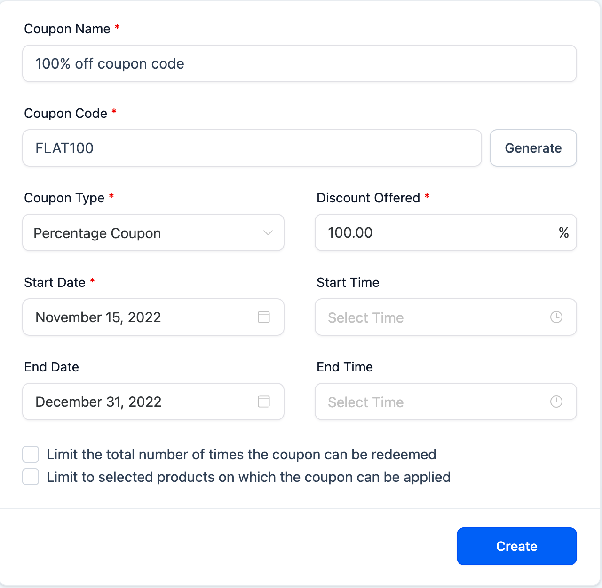Screen dimensions: 602x588
Task: Submit the form with Create button
Action: [517, 546]
